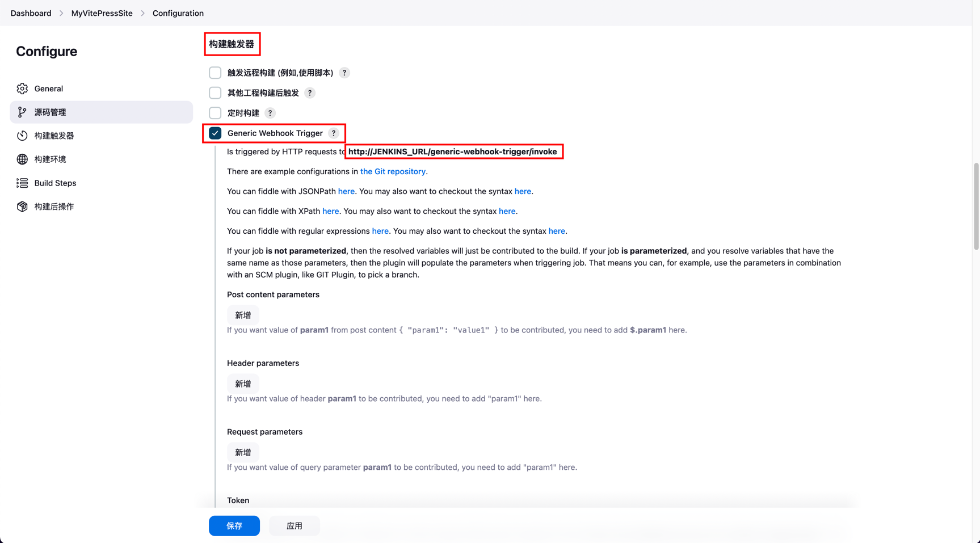Click the post-build actions cube icon
The width and height of the screenshot is (980, 543).
pyautogui.click(x=22, y=207)
